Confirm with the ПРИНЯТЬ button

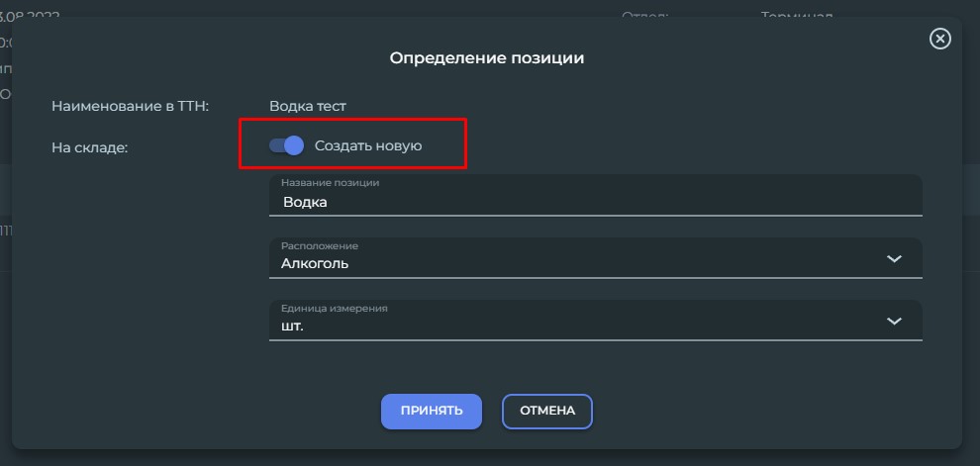point(432,411)
